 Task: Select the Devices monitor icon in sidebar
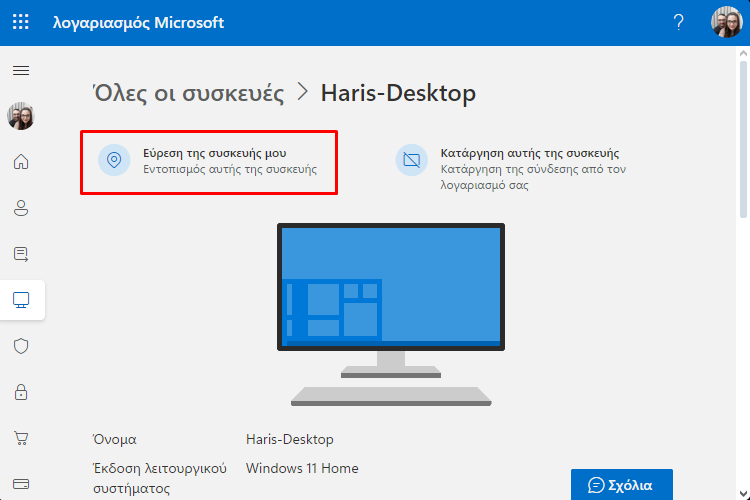21,300
